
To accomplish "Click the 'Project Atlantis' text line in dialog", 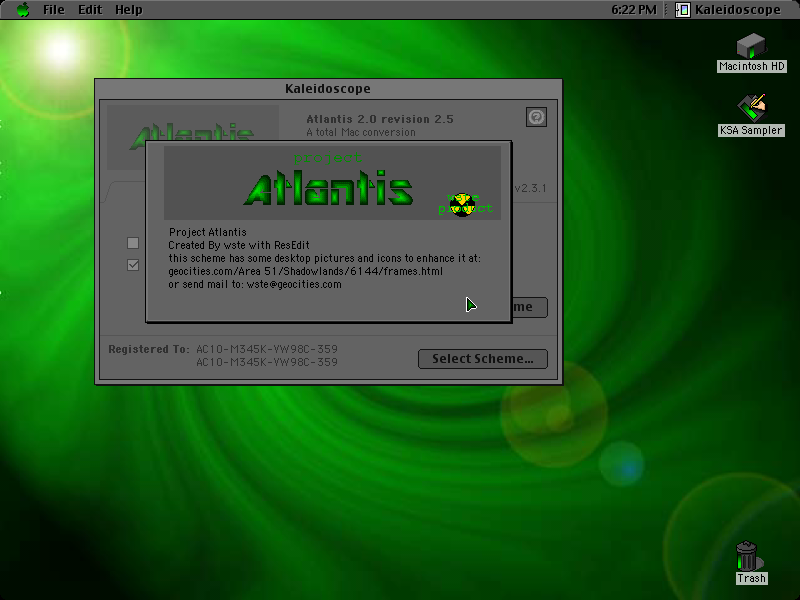I will (208, 232).
